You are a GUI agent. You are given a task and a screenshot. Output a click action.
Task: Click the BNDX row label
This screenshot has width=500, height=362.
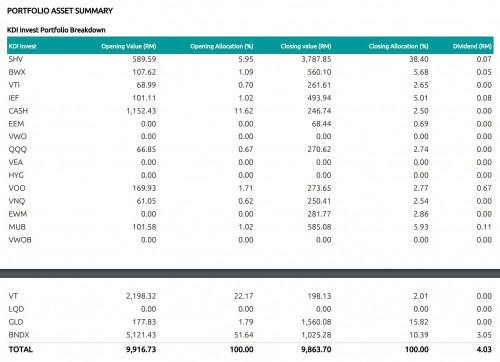(x=19, y=335)
